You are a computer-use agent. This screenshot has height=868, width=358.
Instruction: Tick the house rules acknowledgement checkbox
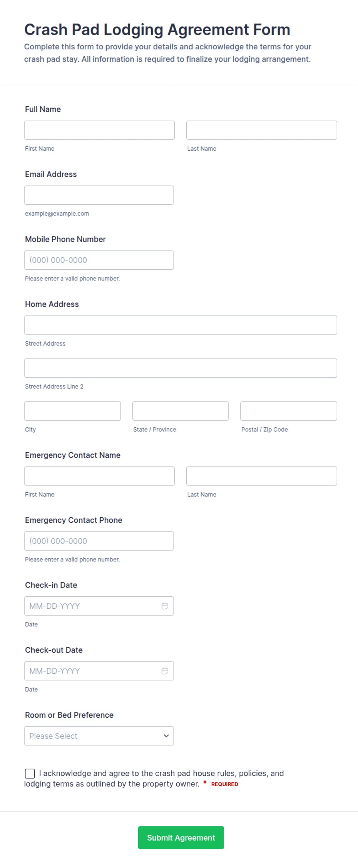click(x=30, y=774)
